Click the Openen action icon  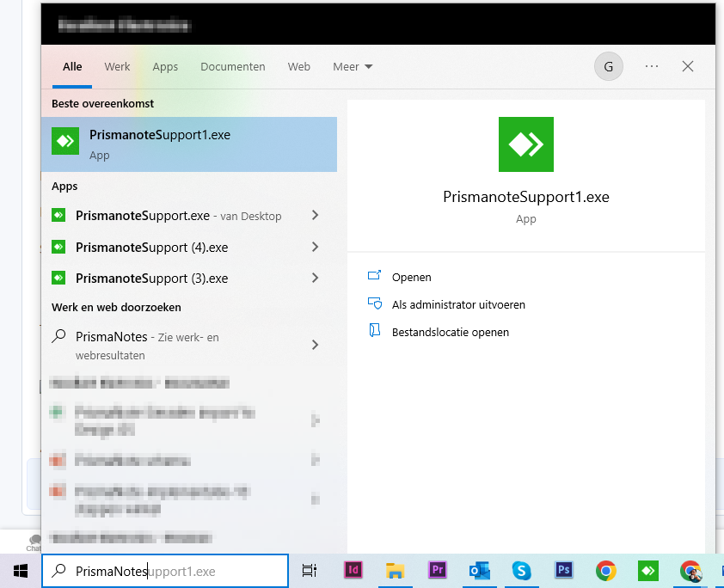[x=374, y=276]
